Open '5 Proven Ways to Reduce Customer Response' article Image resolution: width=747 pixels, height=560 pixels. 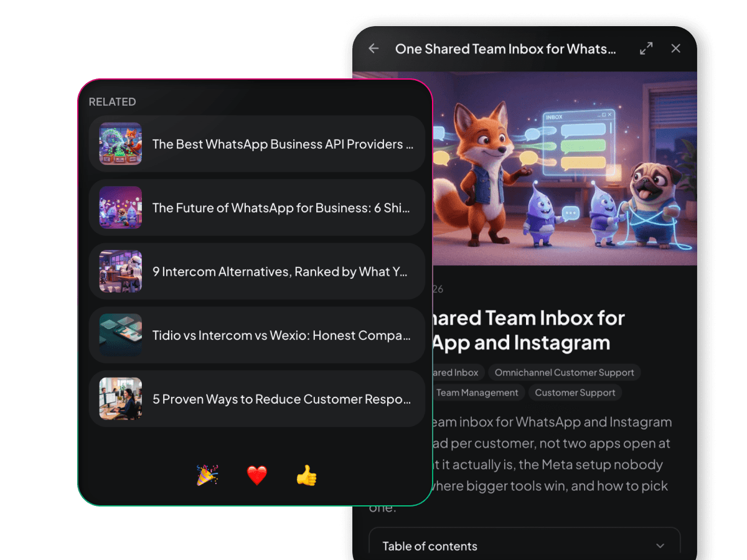coord(257,399)
